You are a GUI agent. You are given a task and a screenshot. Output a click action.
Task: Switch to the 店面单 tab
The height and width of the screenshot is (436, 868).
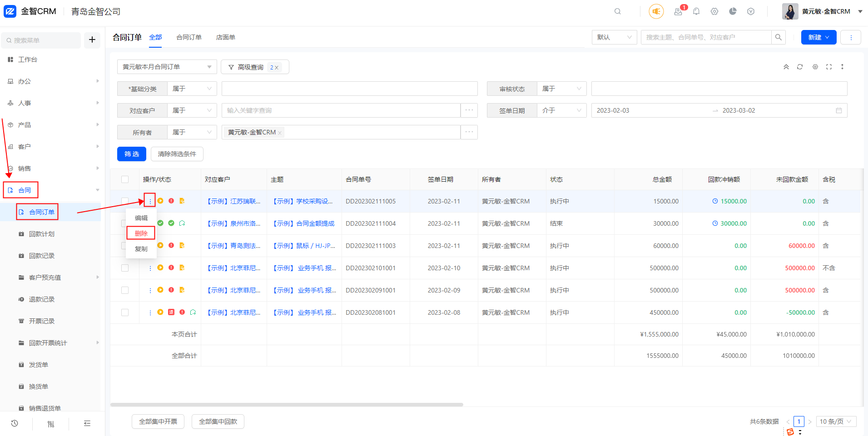(225, 37)
